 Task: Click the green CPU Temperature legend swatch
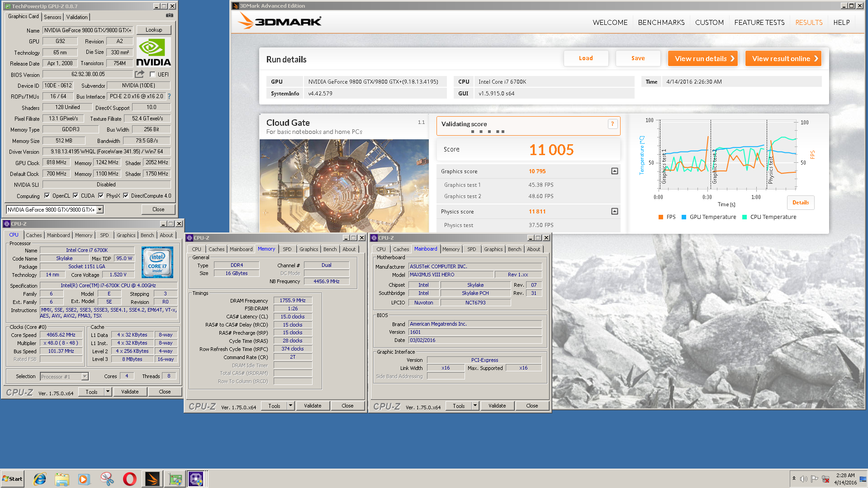[745, 217]
